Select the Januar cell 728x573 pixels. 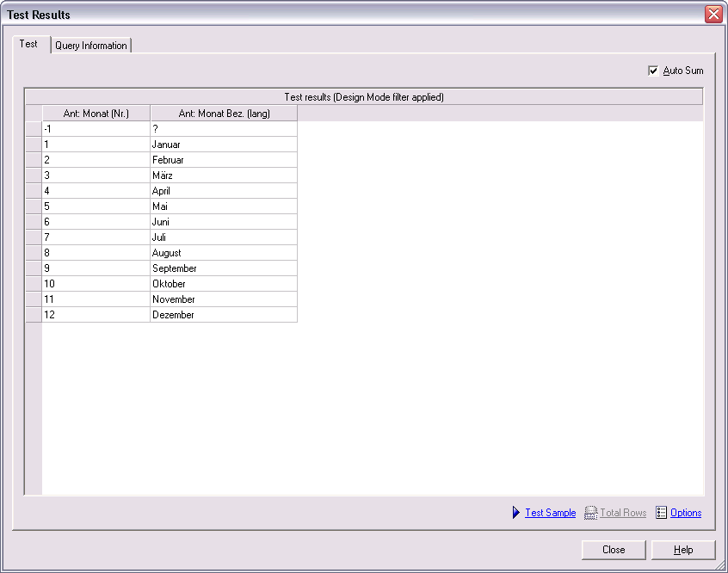click(x=224, y=145)
